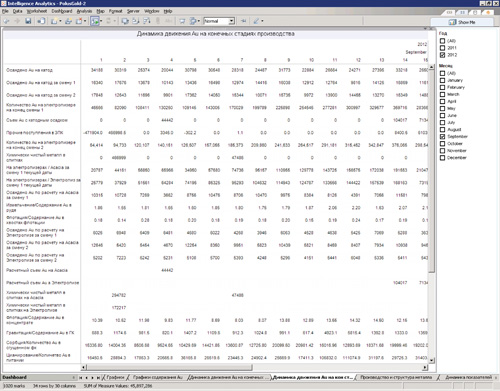Image resolution: width=500 pixels, height=391 pixels.
Task: Clear the sheet using the toolbar icon
Action: tap(79, 21)
